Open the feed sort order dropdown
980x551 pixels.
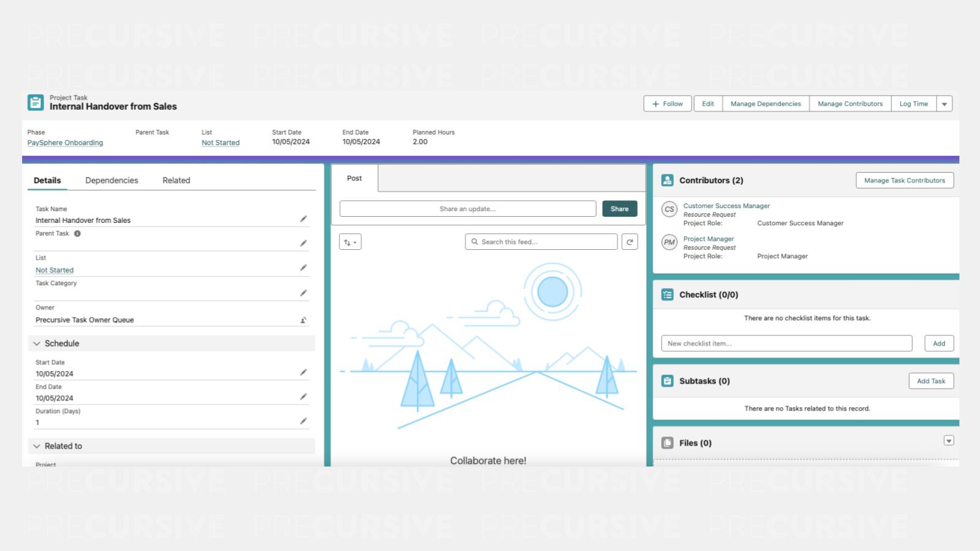(x=350, y=242)
